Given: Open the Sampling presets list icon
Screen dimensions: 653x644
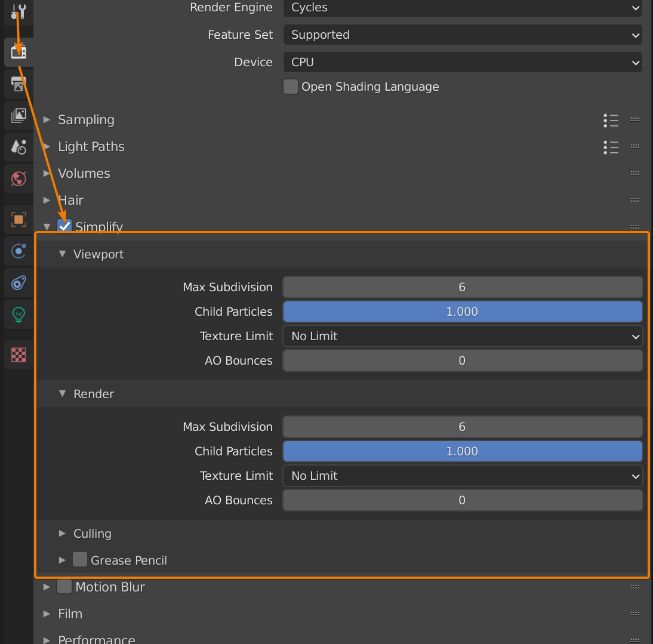Looking at the screenshot, I should point(611,120).
